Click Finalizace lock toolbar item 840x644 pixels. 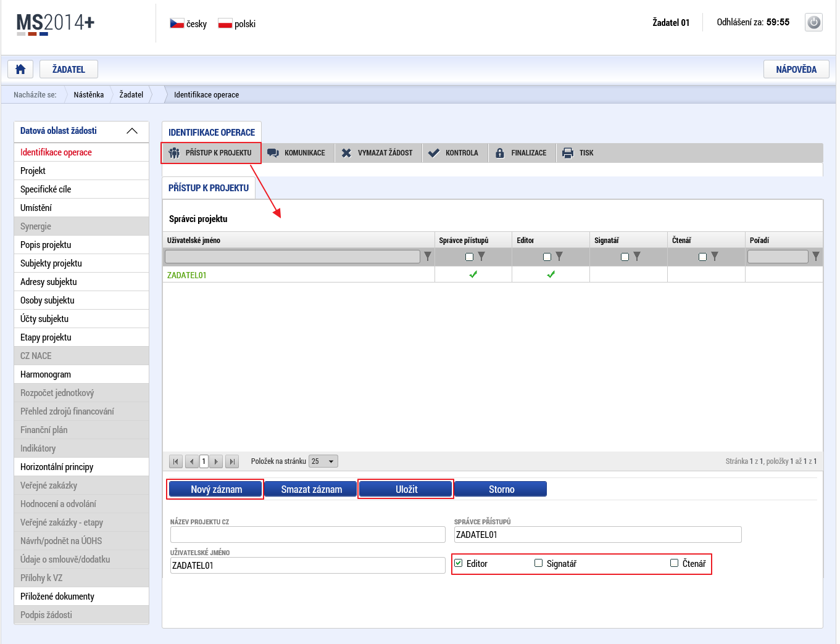[522, 153]
